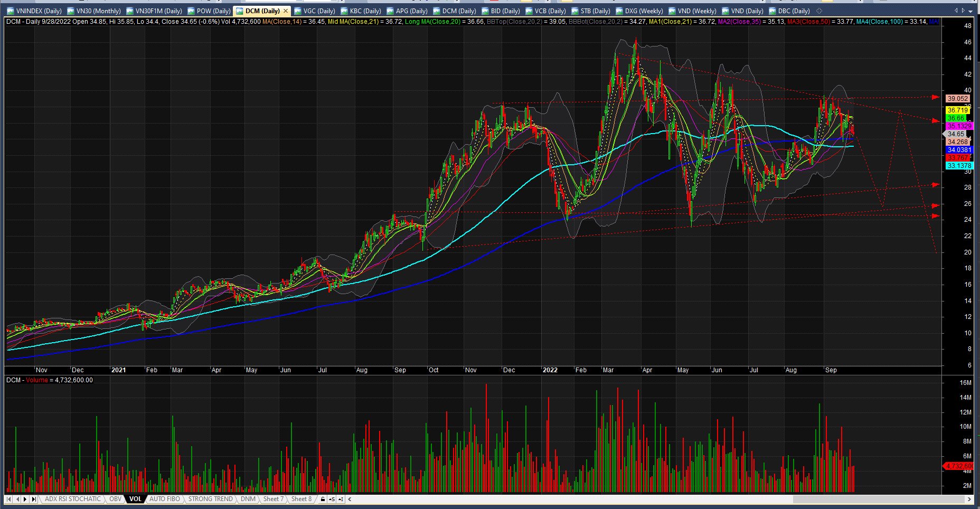980x509 pixels.
Task: Switch to the Sheet 8 tab
Action: (x=301, y=499)
